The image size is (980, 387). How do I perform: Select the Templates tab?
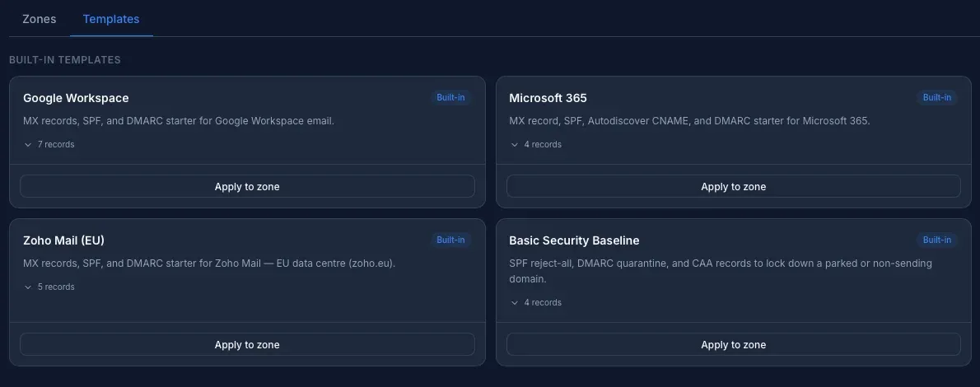[111, 19]
